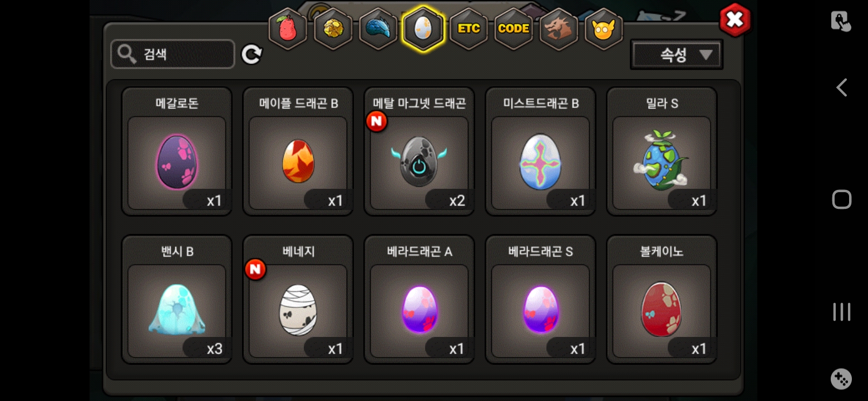Choose the 밀라 S egg

point(662,151)
